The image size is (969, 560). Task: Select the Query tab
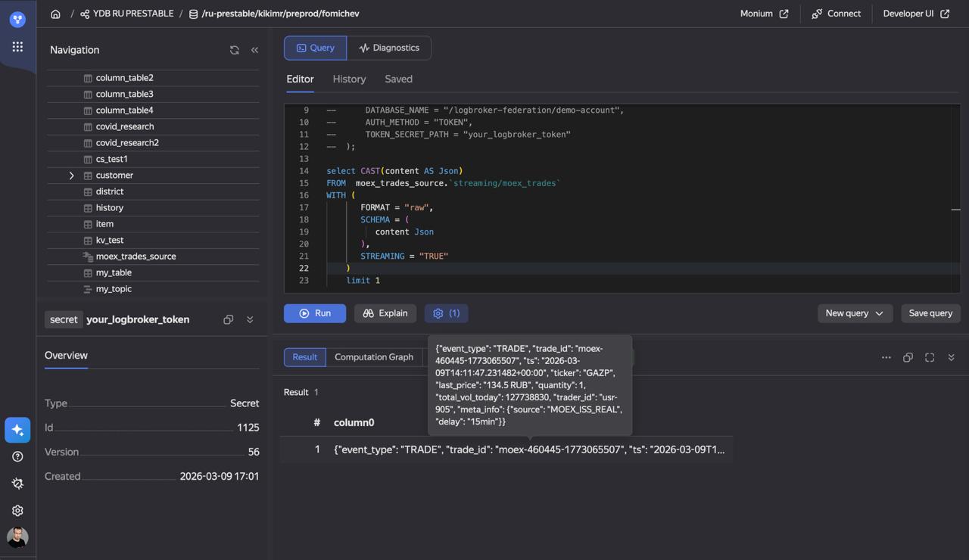click(315, 48)
